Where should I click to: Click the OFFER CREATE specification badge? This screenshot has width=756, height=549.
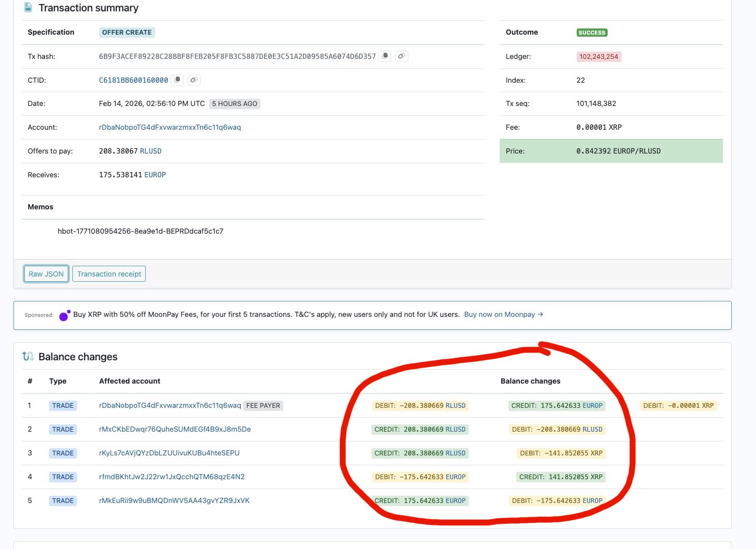[127, 32]
